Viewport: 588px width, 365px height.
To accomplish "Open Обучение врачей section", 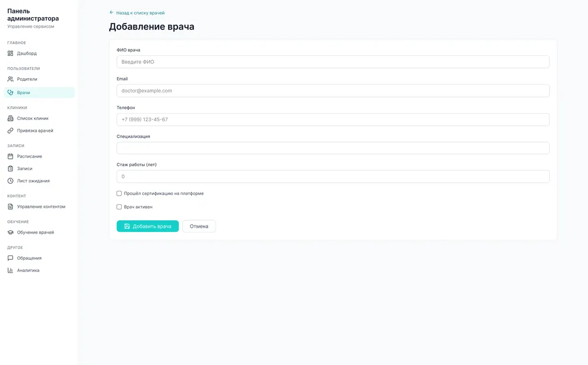I will 39,233.
